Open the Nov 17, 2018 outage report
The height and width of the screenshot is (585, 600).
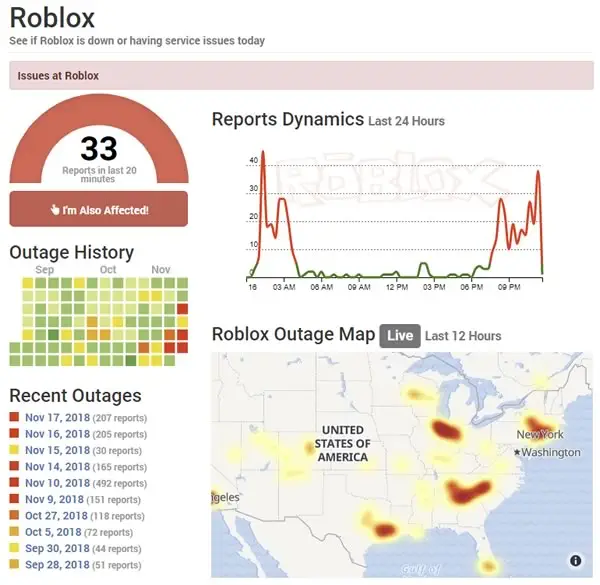57,417
